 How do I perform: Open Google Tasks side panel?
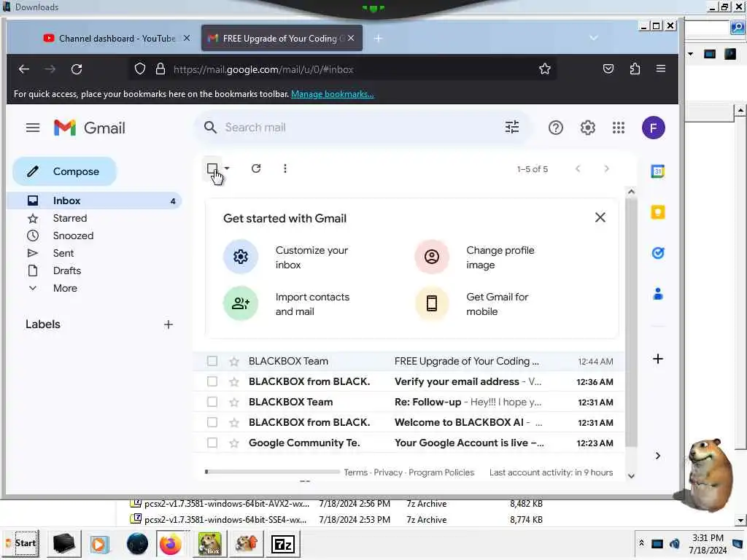[x=657, y=253]
